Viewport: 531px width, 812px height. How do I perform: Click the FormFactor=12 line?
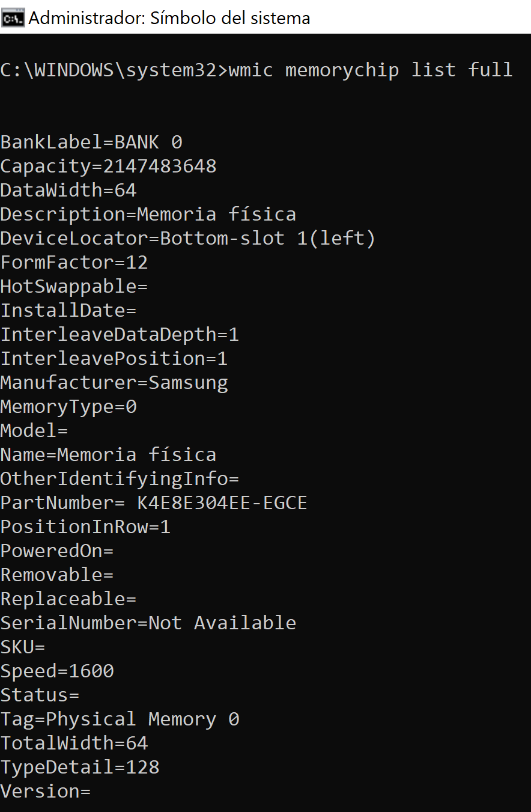pyautogui.click(x=74, y=263)
